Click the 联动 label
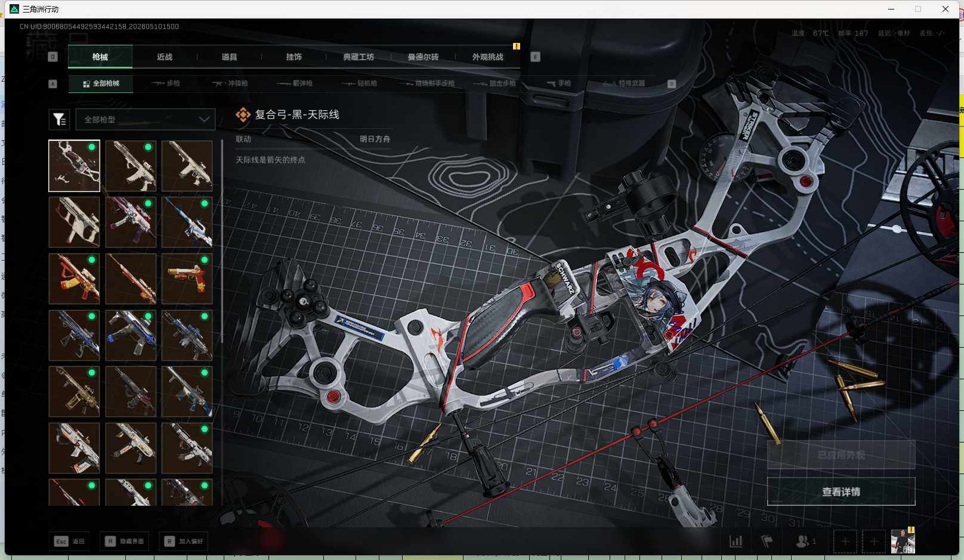The width and height of the screenshot is (964, 560). coord(243,139)
